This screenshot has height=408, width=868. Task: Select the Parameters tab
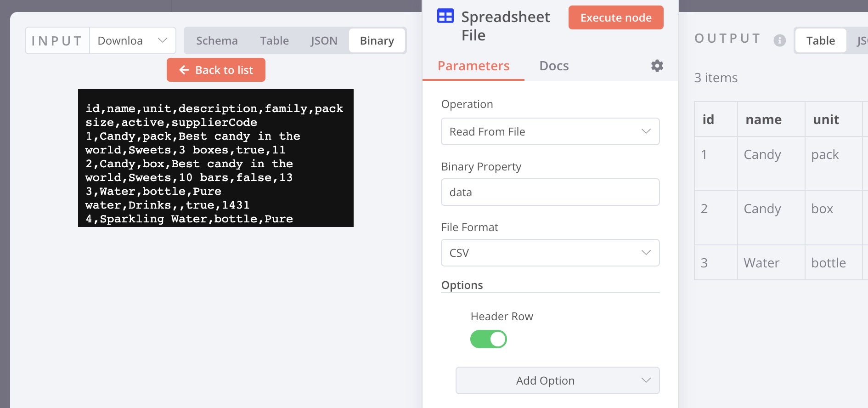click(473, 66)
